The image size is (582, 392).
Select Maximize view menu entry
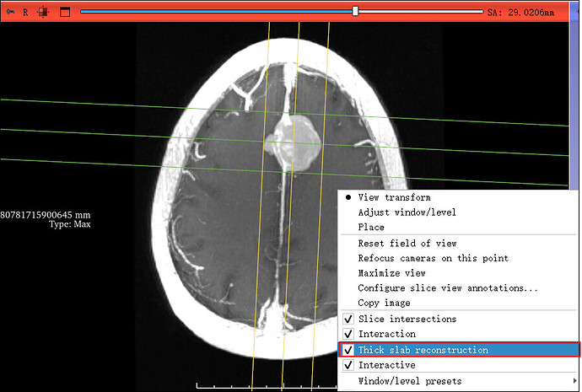(391, 273)
